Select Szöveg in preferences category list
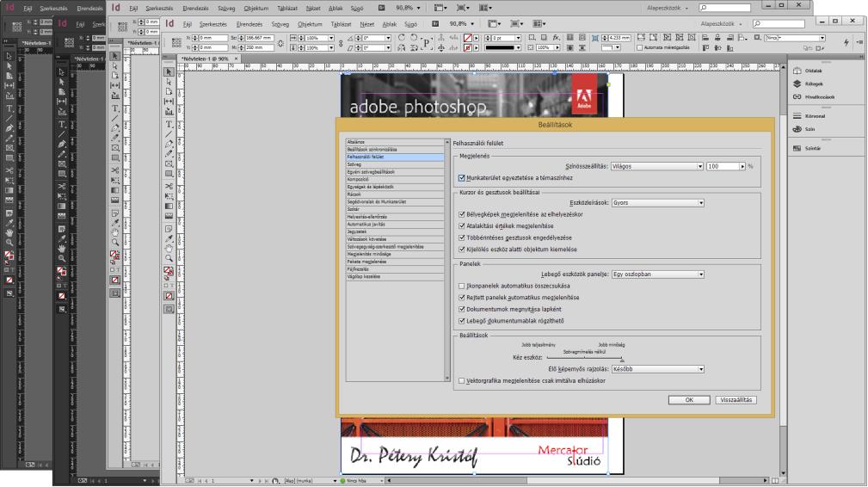Image resolution: width=868 pixels, height=487 pixels. [395, 164]
